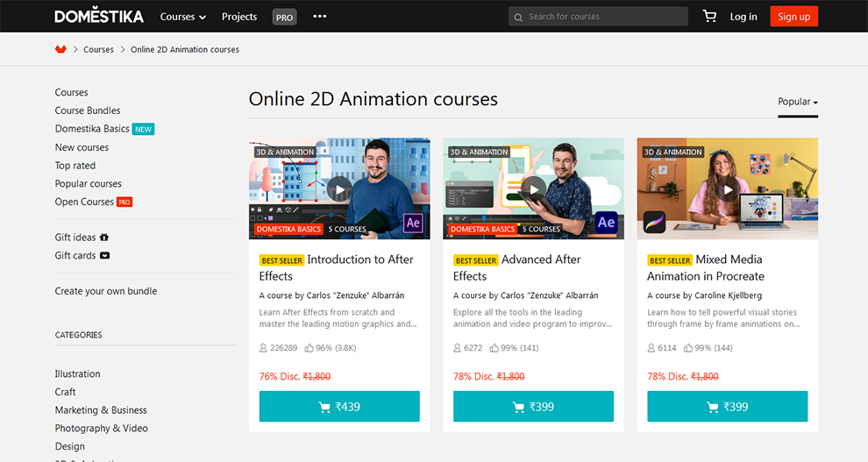Image resolution: width=868 pixels, height=462 pixels.
Task: Open the Advanced After Effects course title
Action: [x=517, y=267]
